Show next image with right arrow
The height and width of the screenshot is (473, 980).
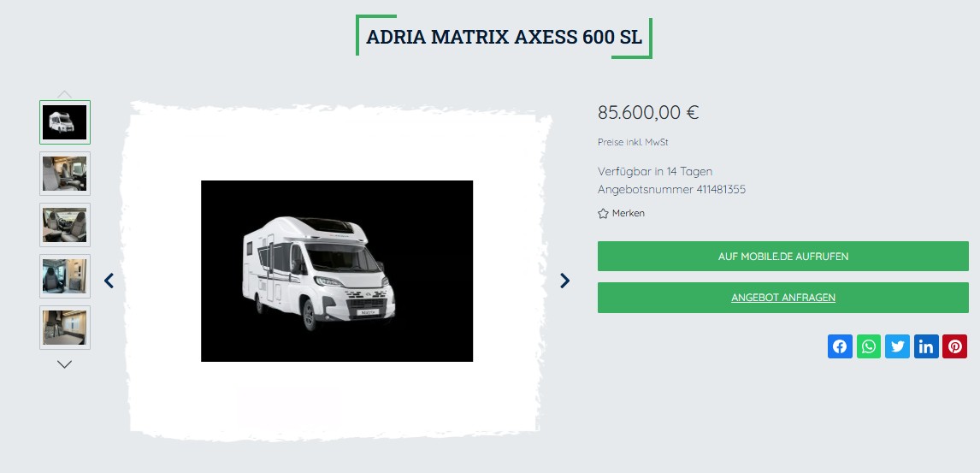(x=564, y=281)
